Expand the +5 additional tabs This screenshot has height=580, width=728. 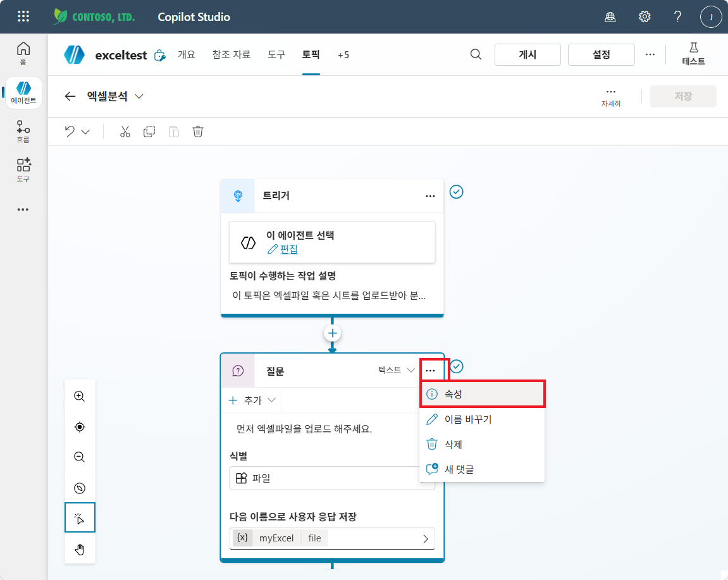pyautogui.click(x=343, y=55)
